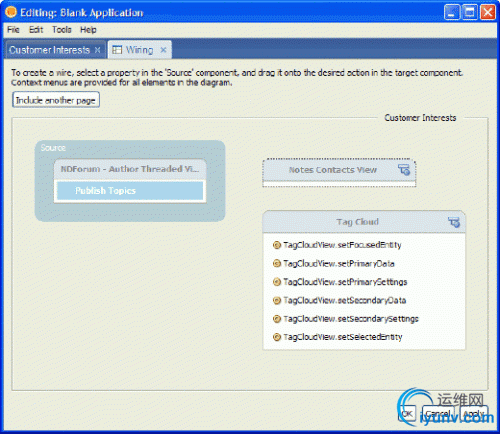Maximize the Editing: Blank Application window
Image resolution: width=500 pixels, height=434 pixels.
pyautogui.click(x=470, y=12)
